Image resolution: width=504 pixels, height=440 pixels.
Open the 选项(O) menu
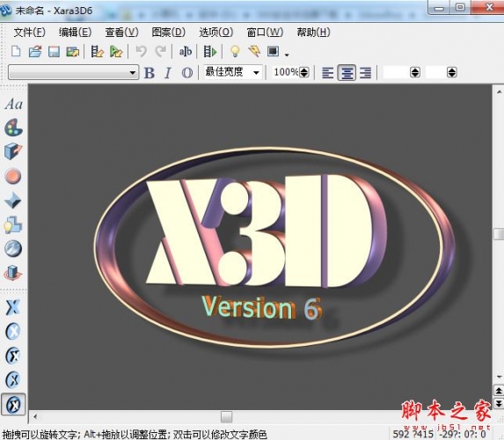[216, 33]
